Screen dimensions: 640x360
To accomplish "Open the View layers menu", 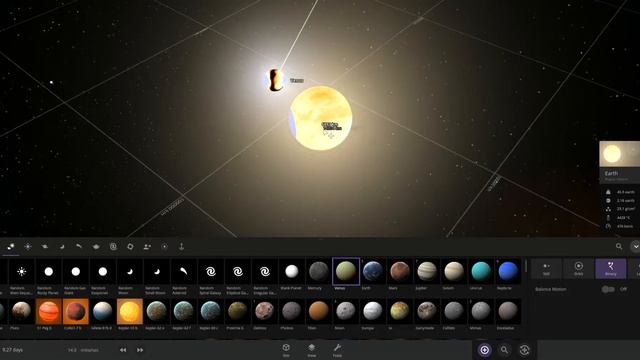I will (x=311, y=350).
